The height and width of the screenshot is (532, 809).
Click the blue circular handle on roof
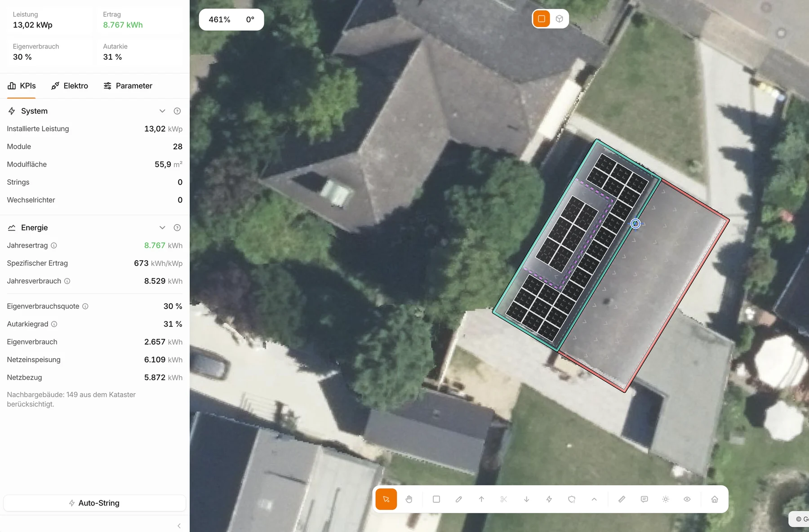coord(635,223)
